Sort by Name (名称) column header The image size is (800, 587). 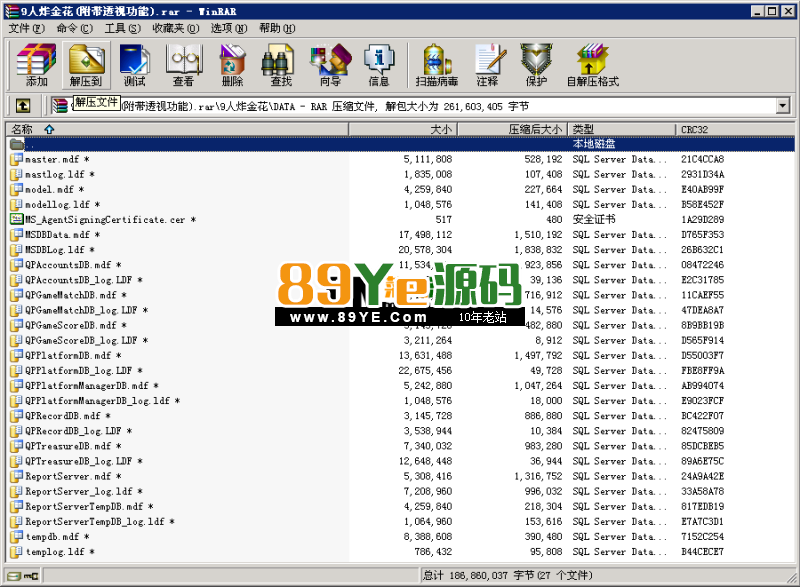(178, 130)
